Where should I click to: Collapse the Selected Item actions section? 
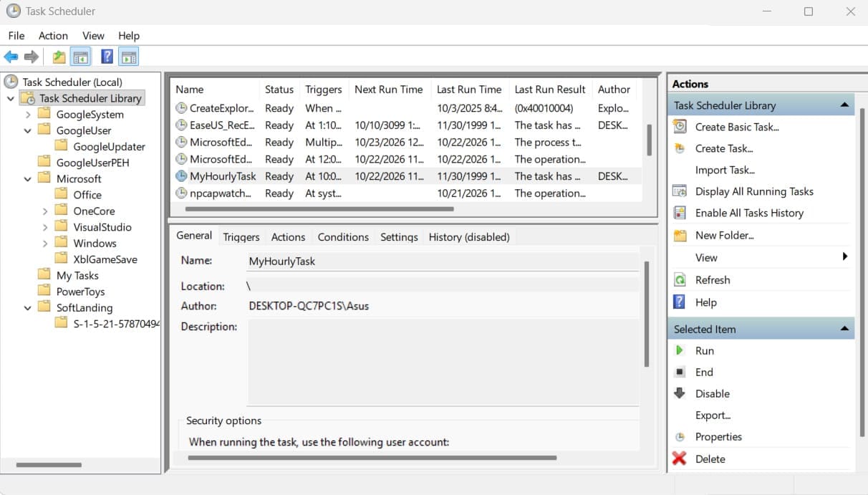[845, 329]
